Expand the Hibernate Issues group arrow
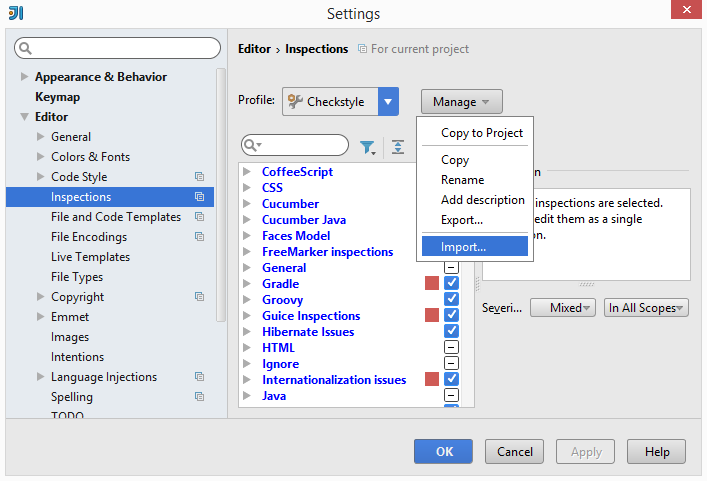This screenshot has width=707, height=481. 247,331
